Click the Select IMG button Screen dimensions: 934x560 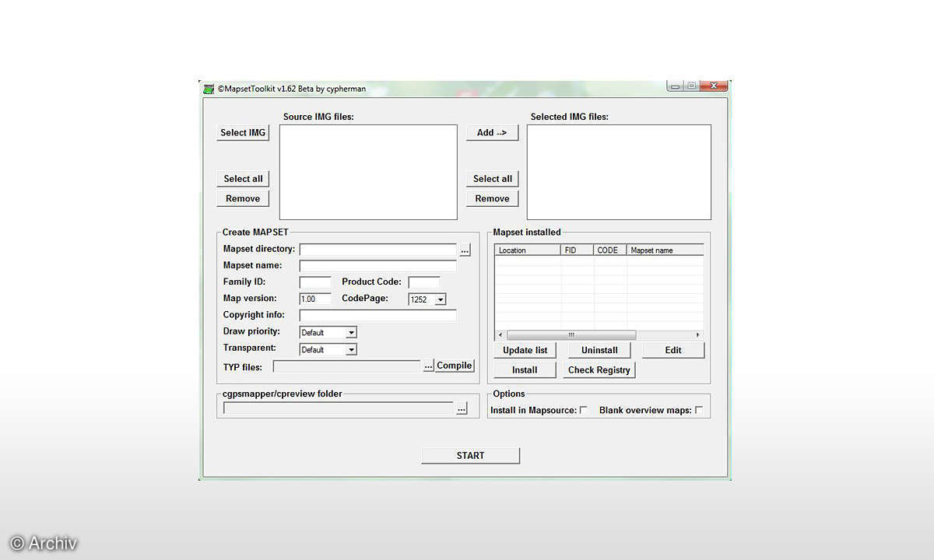coord(243,132)
